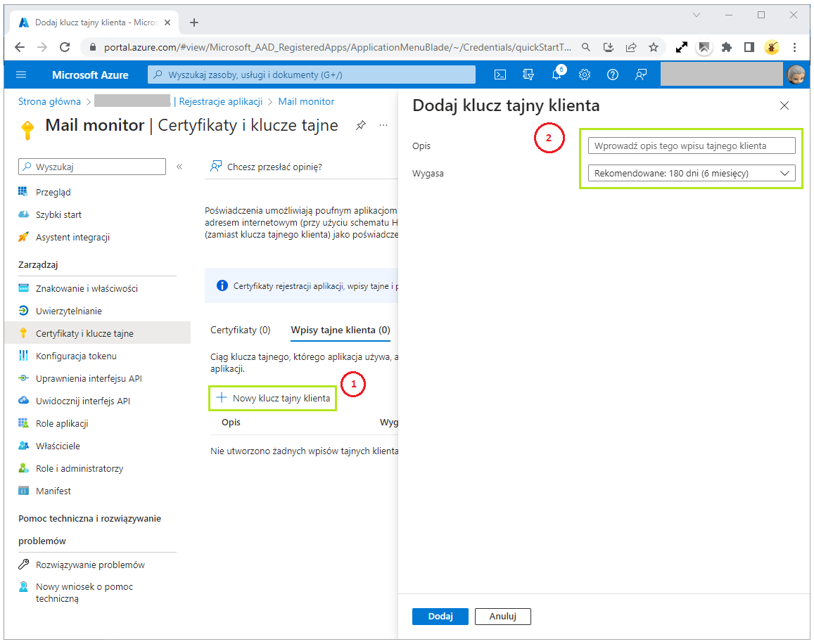
Task: Click Nowy klucz tajny klienta
Action: click(x=273, y=398)
